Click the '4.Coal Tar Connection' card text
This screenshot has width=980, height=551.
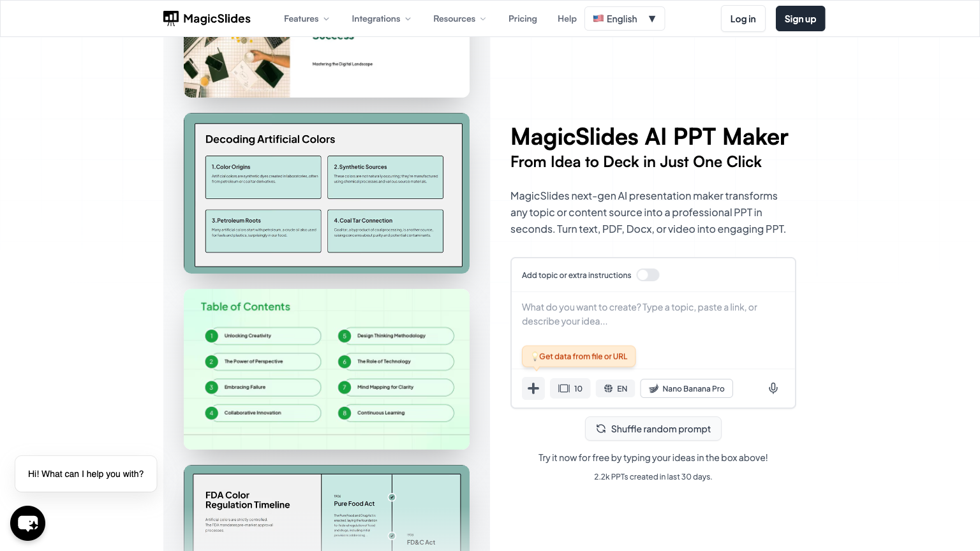[x=363, y=221]
